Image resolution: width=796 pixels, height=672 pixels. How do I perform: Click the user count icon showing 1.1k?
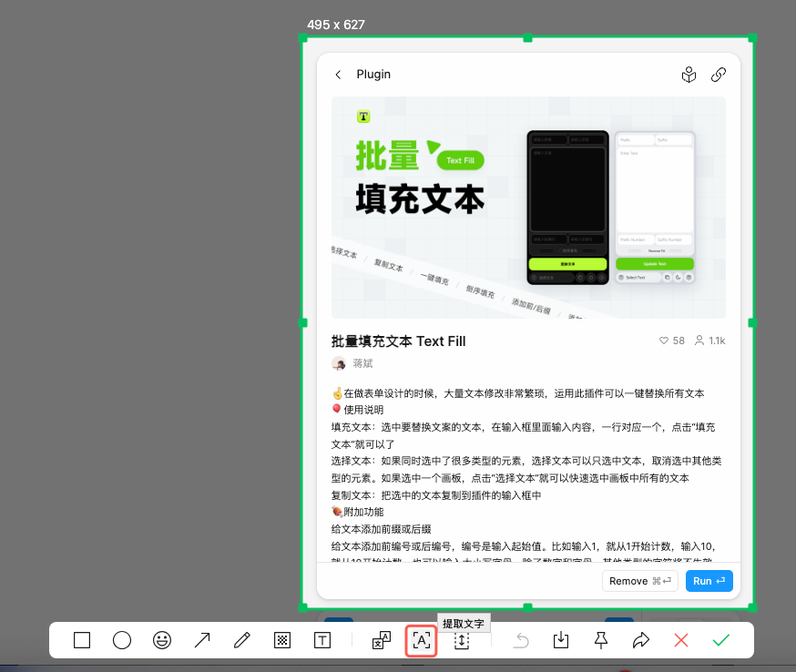coord(699,341)
